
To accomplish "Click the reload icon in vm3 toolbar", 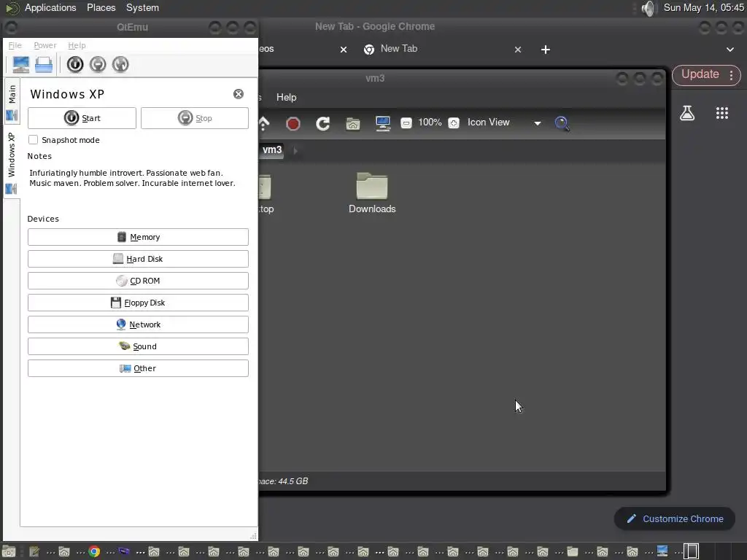I will tap(323, 124).
